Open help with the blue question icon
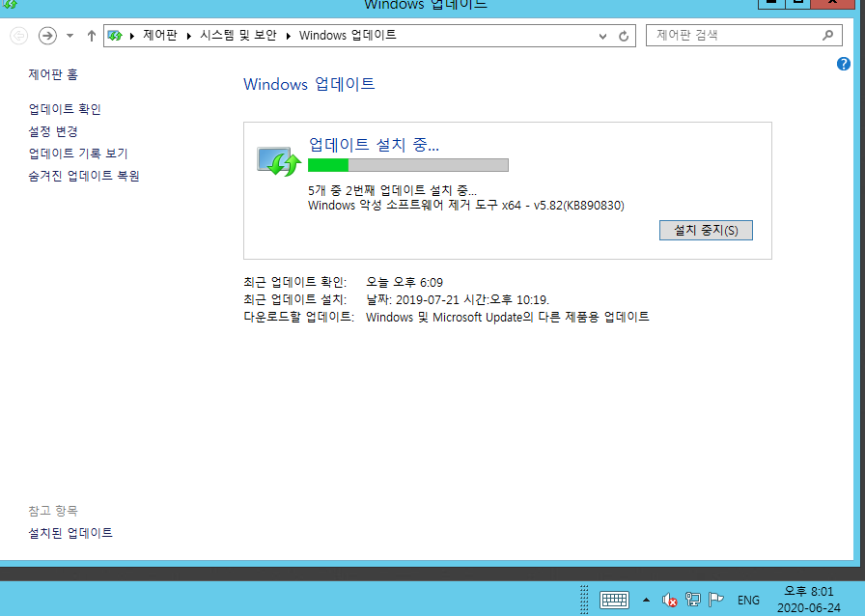This screenshot has width=865, height=616. 844,64
